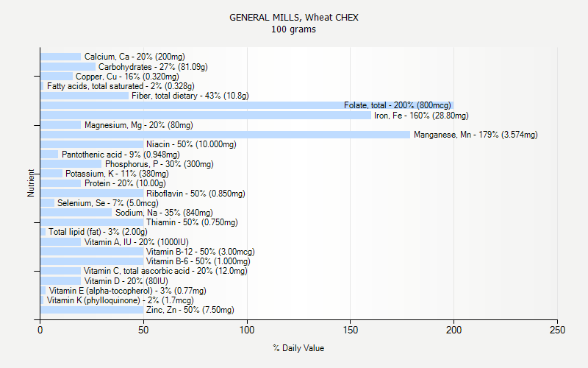The width and height of the screenshot is (588, 368).
Task: Click the 'Copper, Cu - 16% (0.320mg)' label
Action: click(127, 77)
